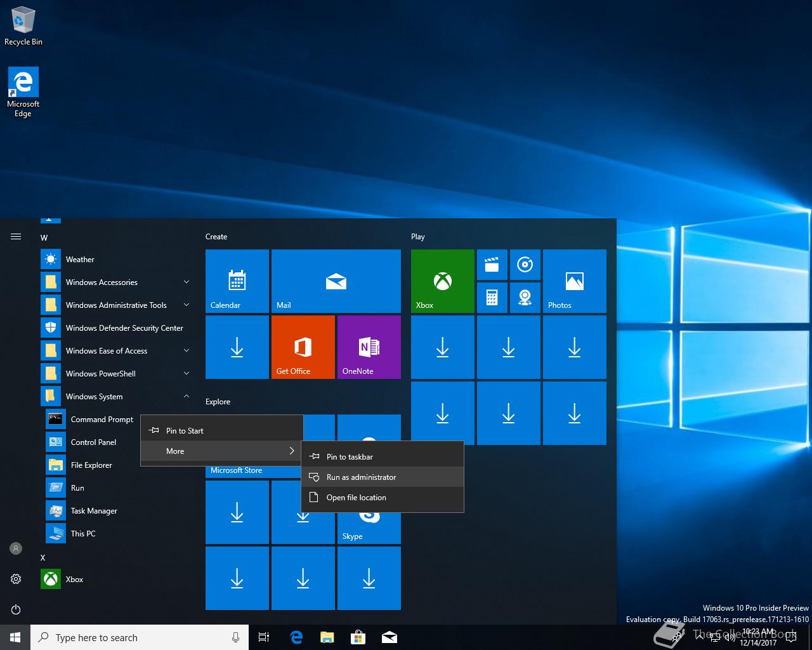Screen dimensions: 812x650
Task: Open the hamburger expand menu in Start
Action: (16, 237)
